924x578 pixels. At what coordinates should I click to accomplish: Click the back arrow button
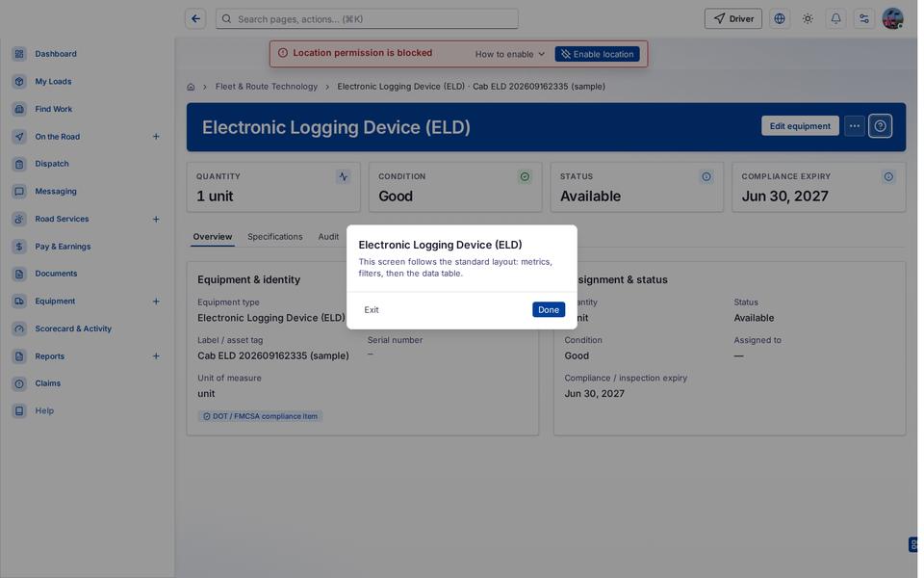pos(195,19)
